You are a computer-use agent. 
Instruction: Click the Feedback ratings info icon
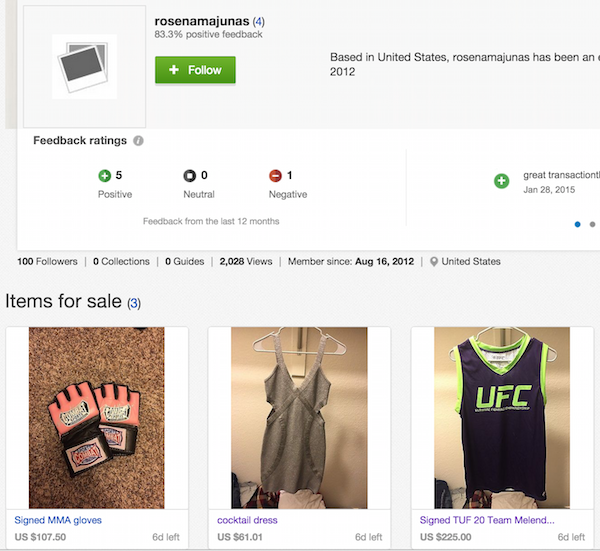[138, 141]
